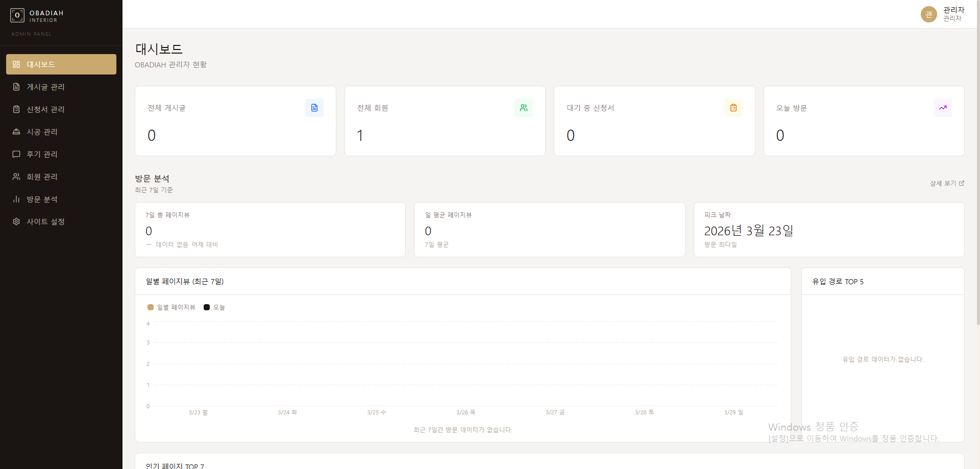Viewport: 980px width, 469px height.
Task: Navigate to 후기 관리 page
Action: tap(42, 154)
